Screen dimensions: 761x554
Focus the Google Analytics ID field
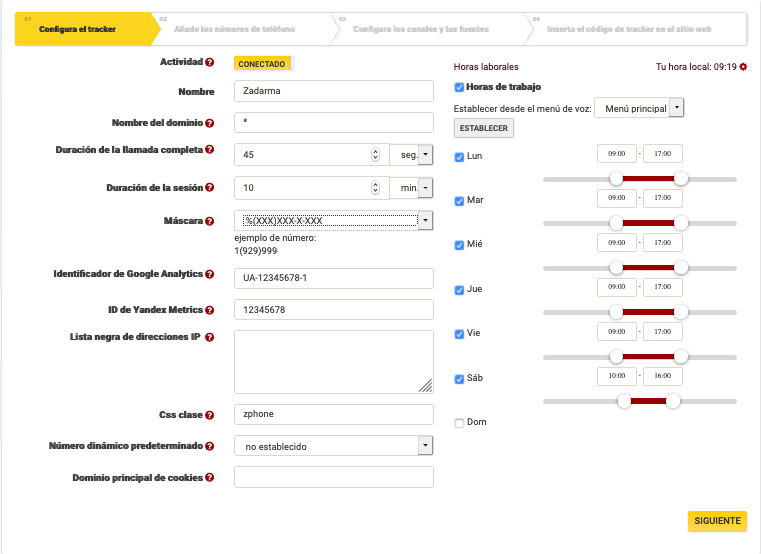coord(333,278)
